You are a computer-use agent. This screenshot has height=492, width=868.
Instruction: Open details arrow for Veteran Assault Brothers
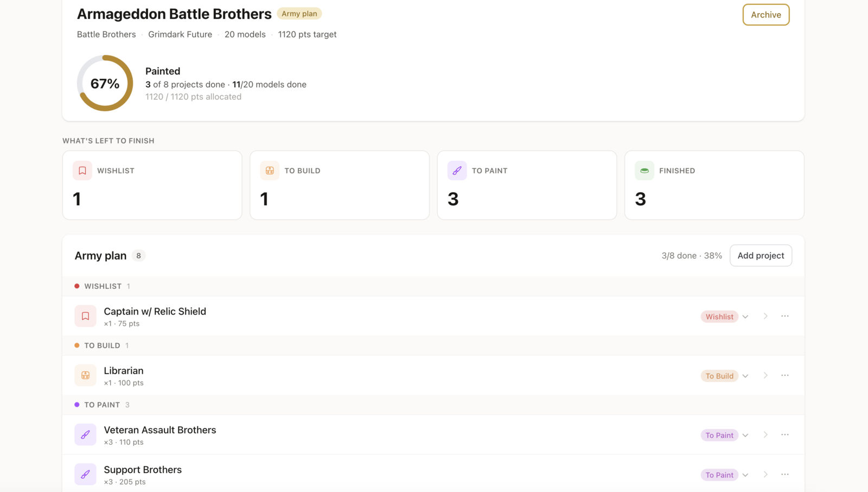[x=765, y=434]
